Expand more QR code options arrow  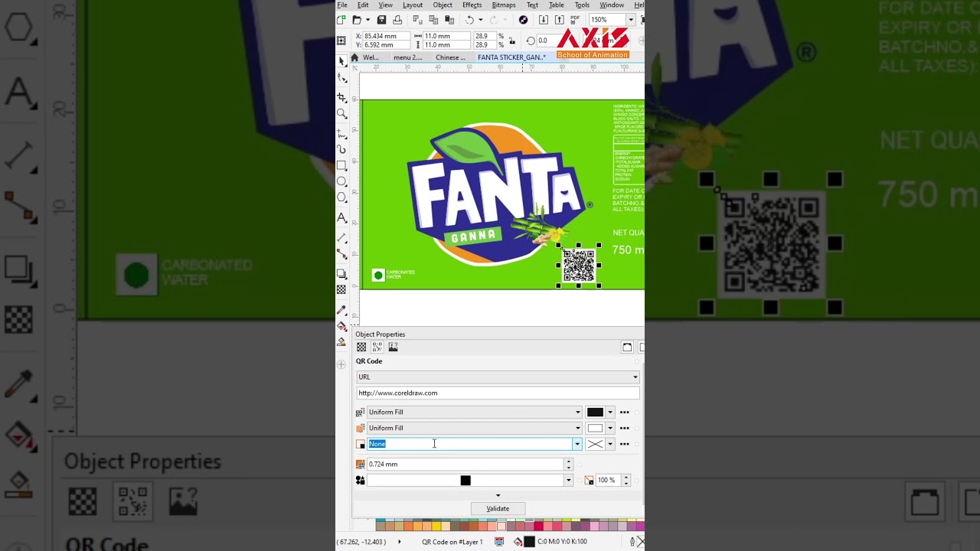click(x=498, y=495)
